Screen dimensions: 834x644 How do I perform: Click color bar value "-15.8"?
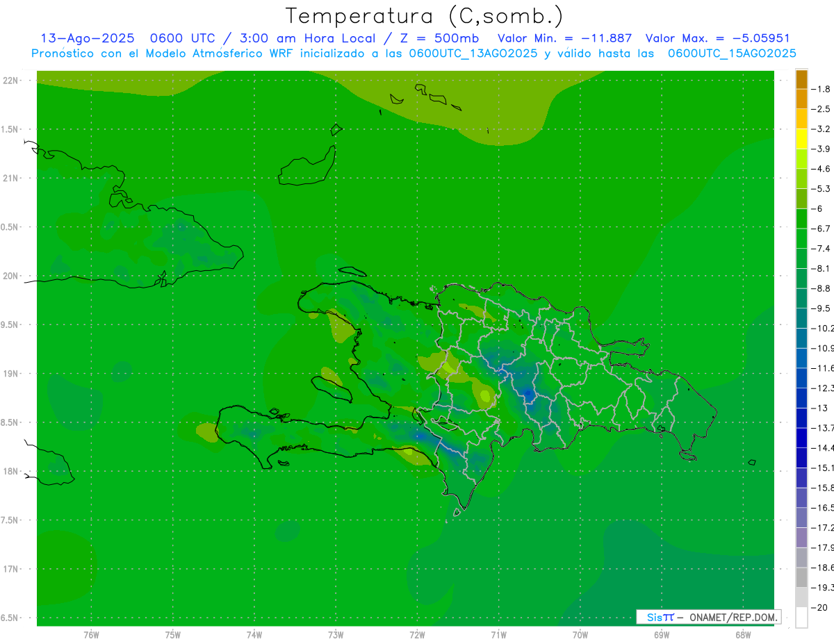(823, 488)
